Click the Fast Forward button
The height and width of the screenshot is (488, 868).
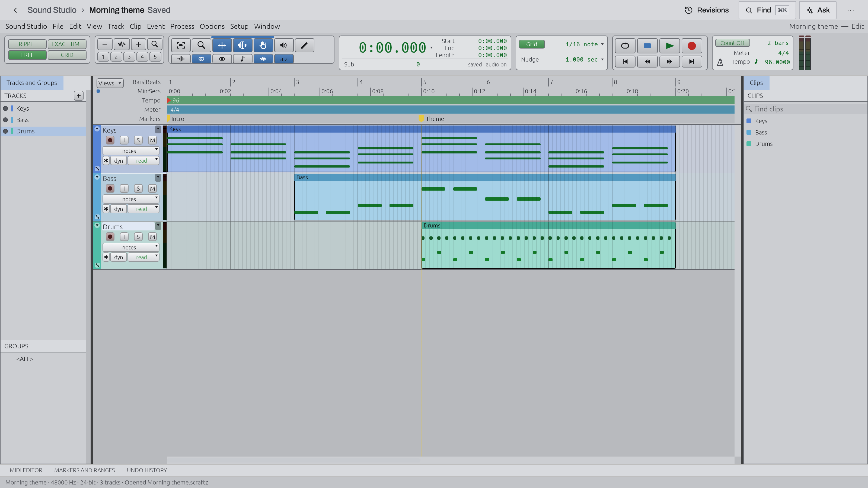[669, 62]
